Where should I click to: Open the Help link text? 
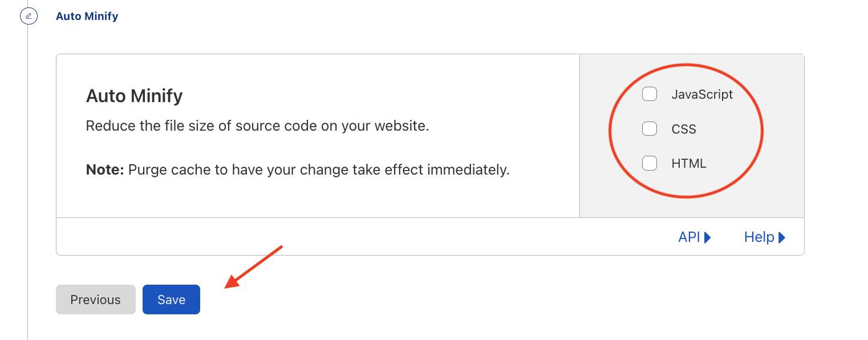[x=759, y=237]
